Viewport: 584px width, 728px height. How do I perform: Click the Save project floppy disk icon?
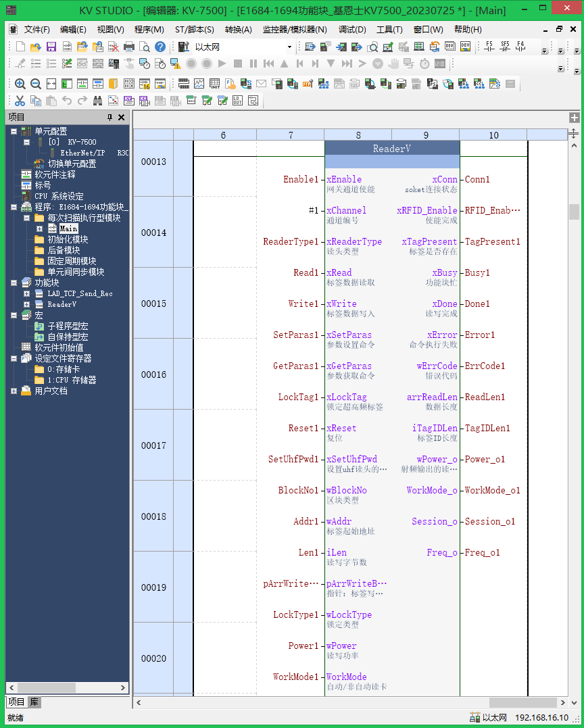pos(51,47)
